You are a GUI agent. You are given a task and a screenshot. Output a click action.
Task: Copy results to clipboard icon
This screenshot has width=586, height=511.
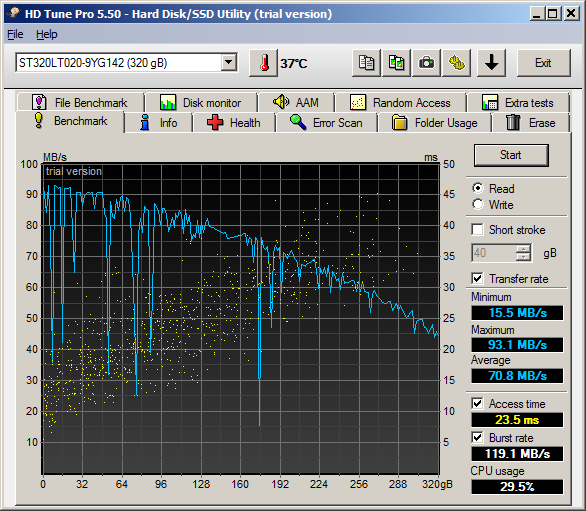coord(366,63)
